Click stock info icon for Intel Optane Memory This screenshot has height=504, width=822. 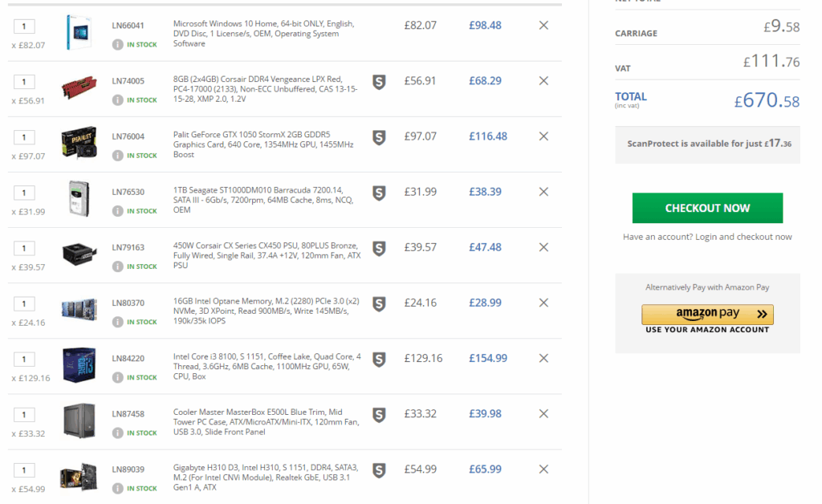click(118, 322)
